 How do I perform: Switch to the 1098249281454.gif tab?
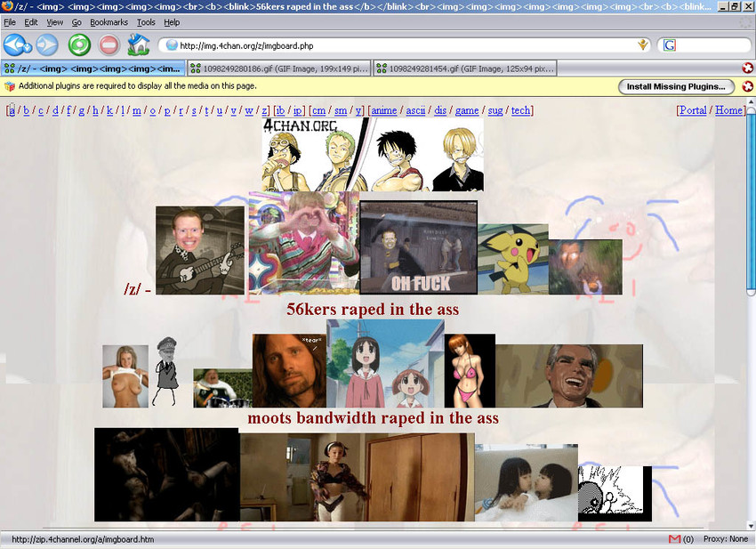pyautogui.click(x=465, y=69)
